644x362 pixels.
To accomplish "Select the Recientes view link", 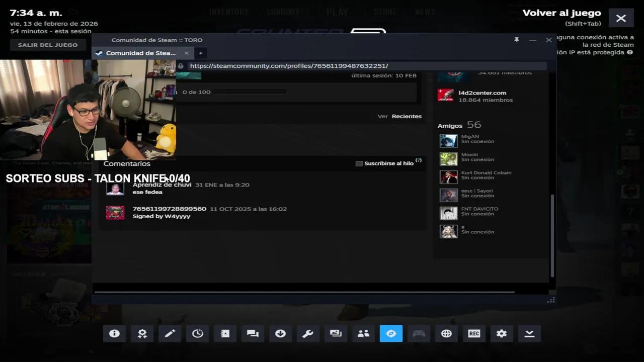I will 407,116.
